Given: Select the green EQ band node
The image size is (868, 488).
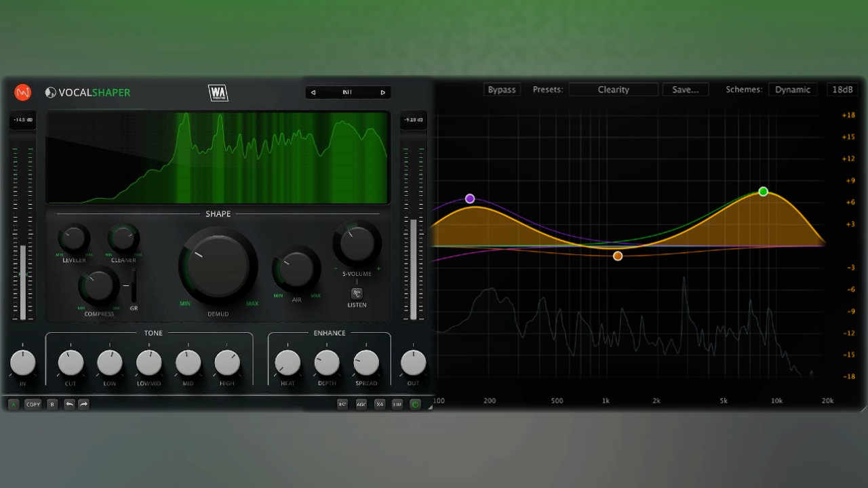Looking at the screenshot, I should tap(764, 192).
